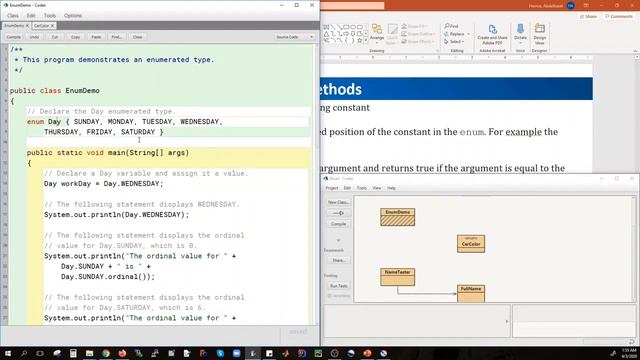Open PowerPoint from the taskbar
The width and height of the screenshot is (640, 360).
367,353
